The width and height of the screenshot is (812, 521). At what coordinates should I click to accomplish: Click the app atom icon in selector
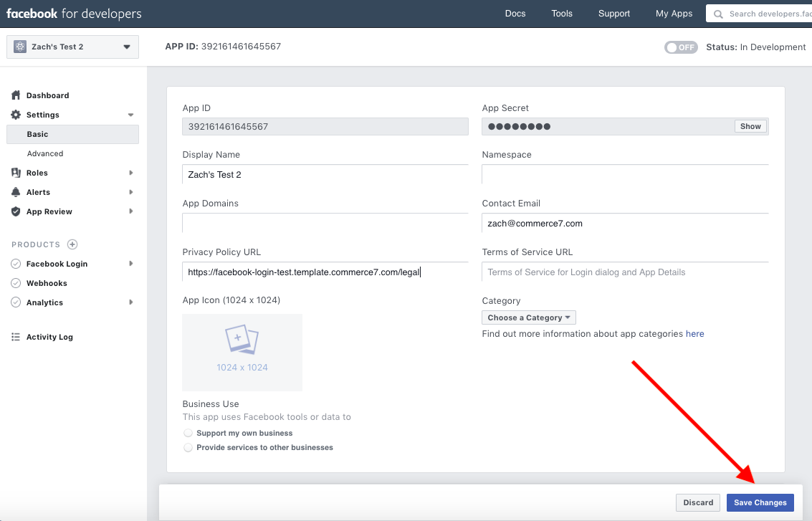click(19, 47)
